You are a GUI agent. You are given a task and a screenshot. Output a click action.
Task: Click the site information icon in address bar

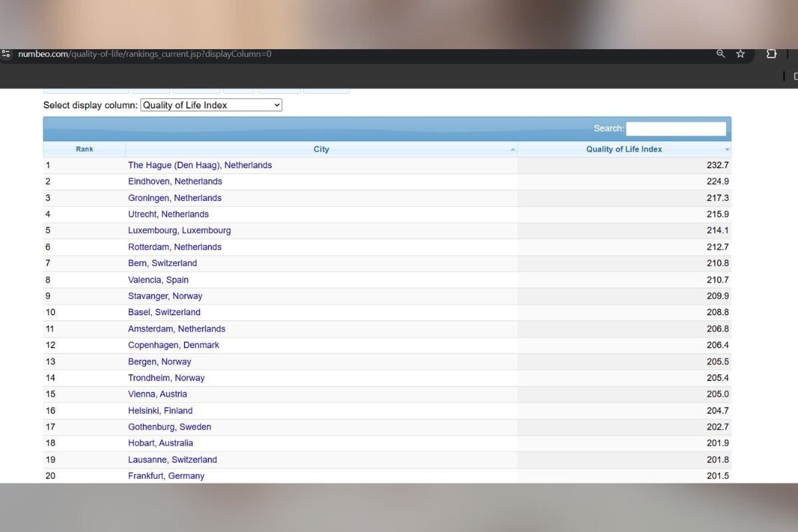pos(6,54)
